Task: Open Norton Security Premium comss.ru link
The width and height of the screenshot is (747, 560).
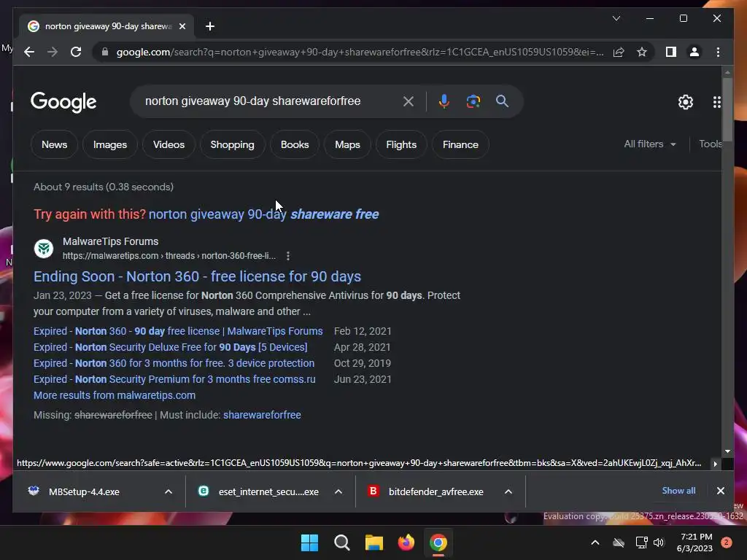Action: click(x=174, y=379)
